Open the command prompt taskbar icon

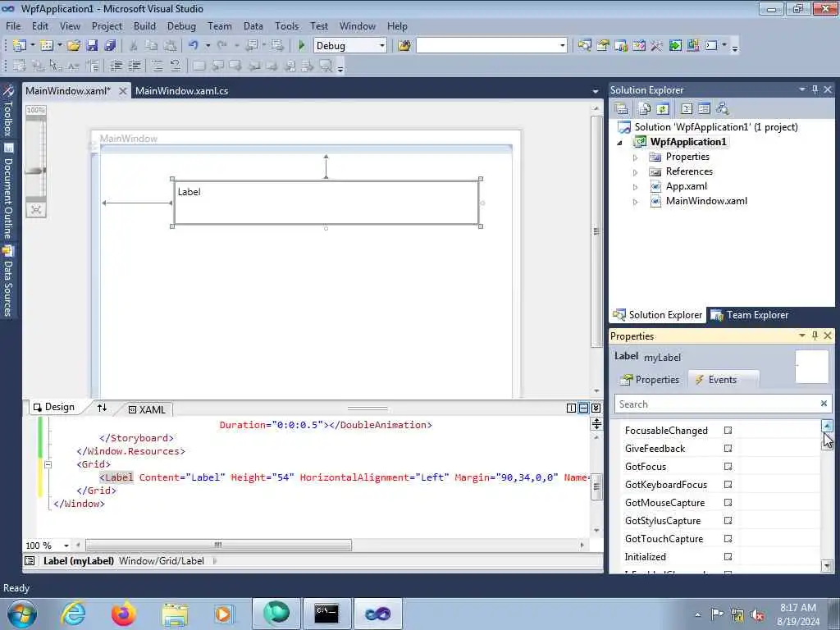[x=326, y=614]
